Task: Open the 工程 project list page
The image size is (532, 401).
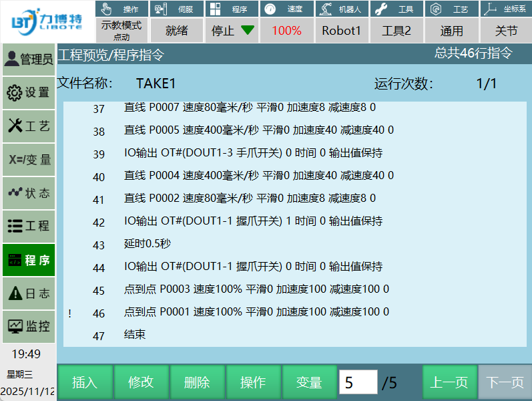Action: (x=28, y=227)
